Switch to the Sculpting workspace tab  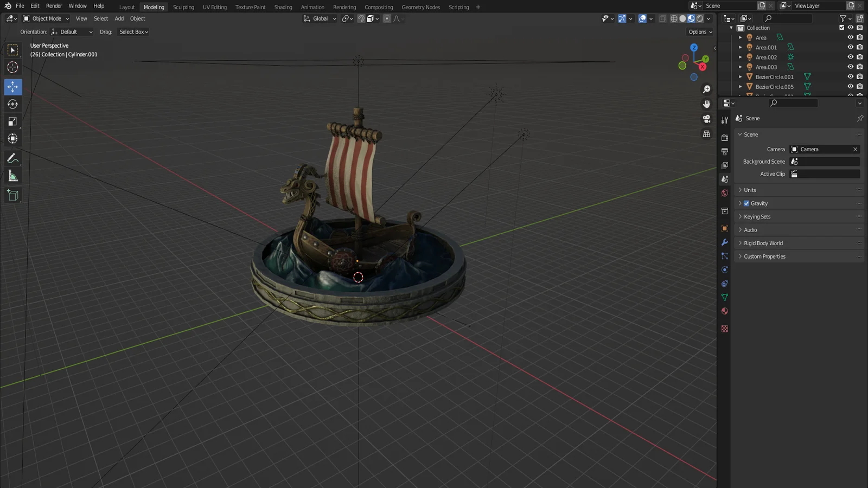(183, 7)
